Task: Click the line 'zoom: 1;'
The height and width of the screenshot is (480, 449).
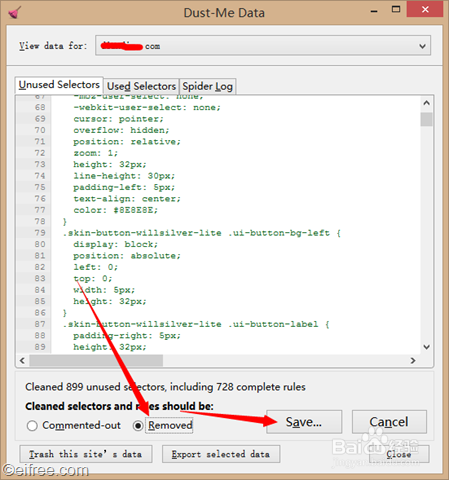Action: [95, 153]
